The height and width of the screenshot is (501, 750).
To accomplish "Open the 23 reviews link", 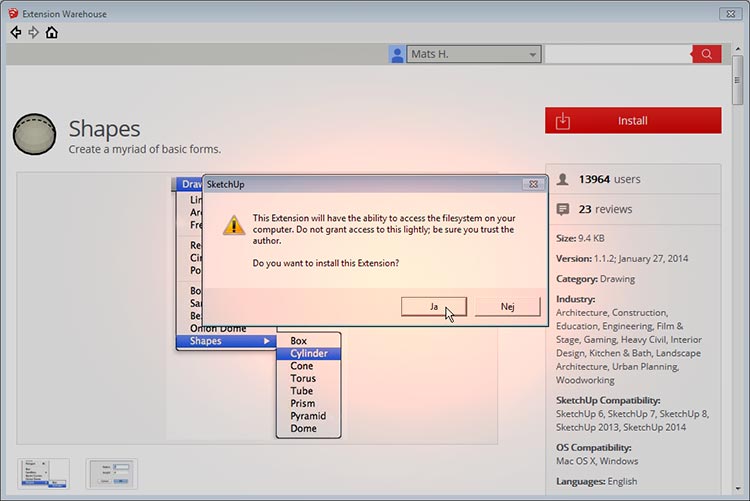I will pyautogui.click(x=605, y=209).
